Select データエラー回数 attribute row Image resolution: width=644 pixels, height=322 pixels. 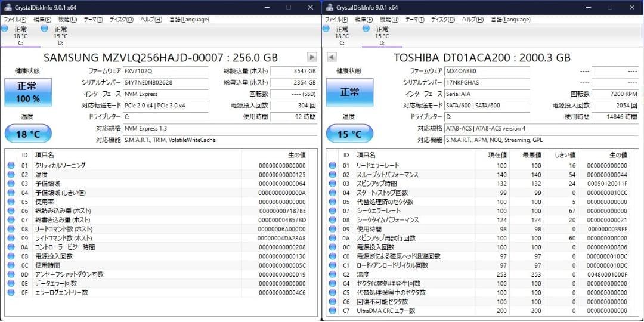pos(156,283)
